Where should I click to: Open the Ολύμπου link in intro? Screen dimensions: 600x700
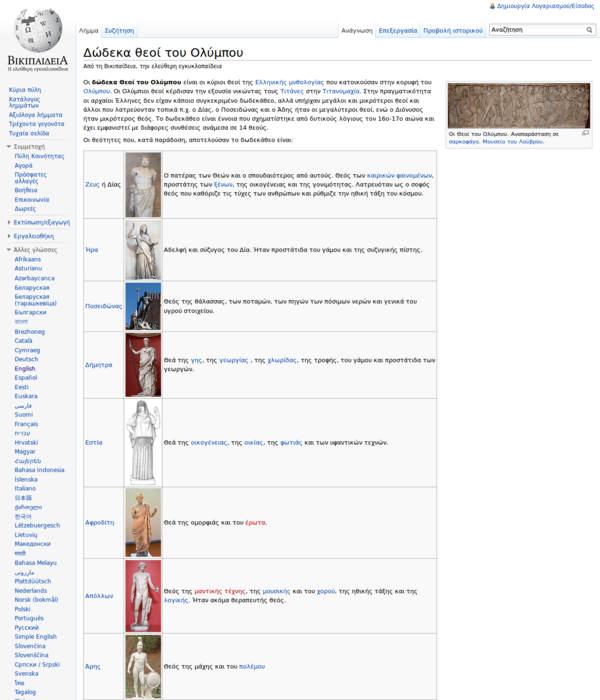click(x=96, y=91)
